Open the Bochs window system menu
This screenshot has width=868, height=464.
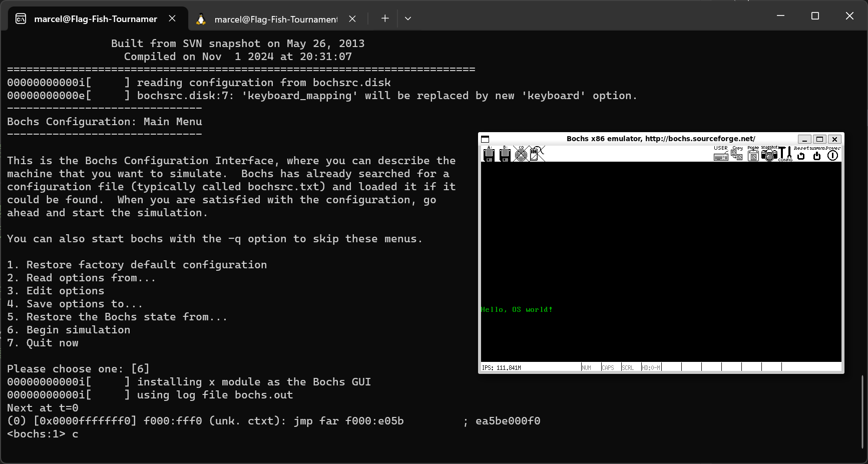coord(485,139)
